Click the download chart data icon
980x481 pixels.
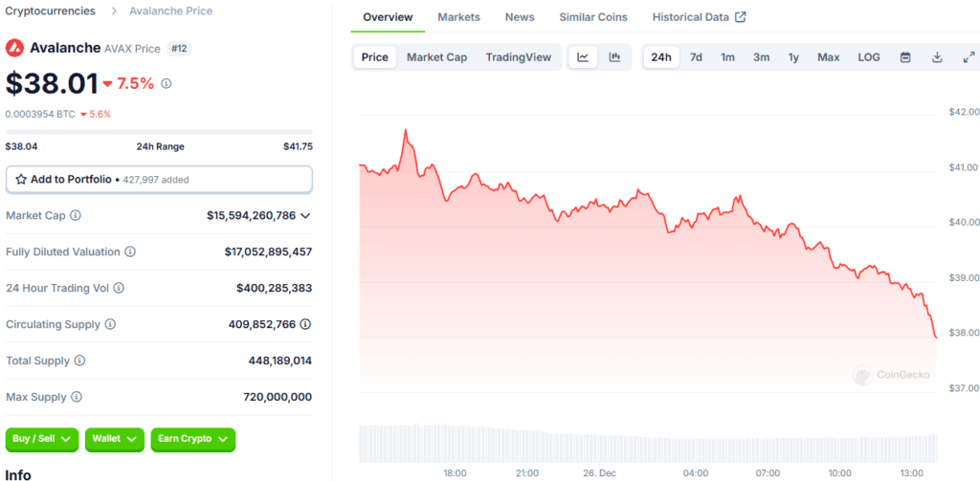tap(937, 57)
